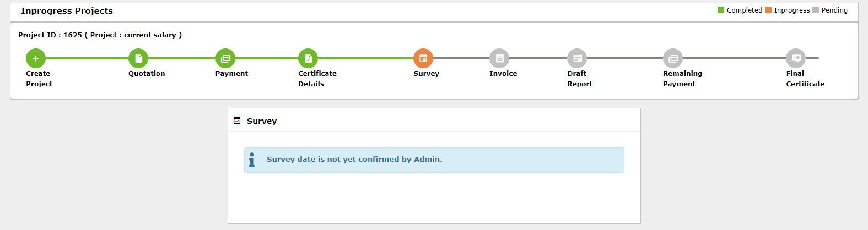Click the blue info icon in alert

tap(252, 160)
